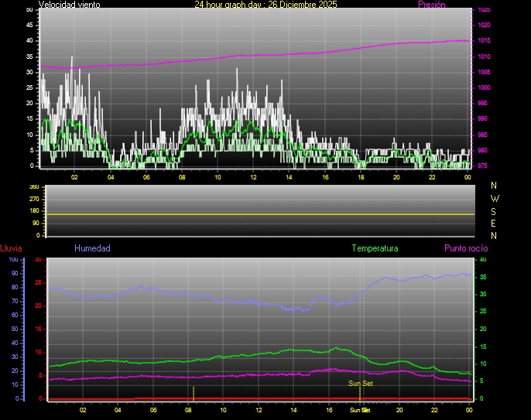Select the 24 hour graph date title

265,5
